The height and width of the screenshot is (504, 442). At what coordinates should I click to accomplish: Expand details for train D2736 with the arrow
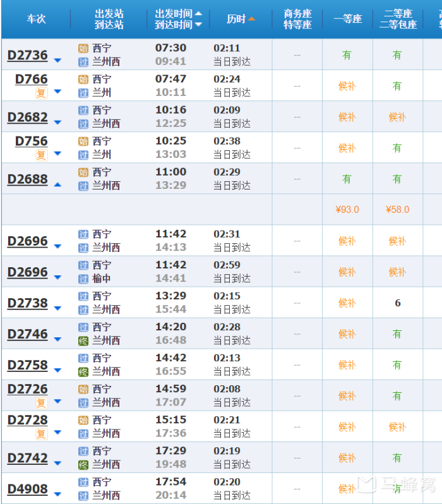click(57, 61)
